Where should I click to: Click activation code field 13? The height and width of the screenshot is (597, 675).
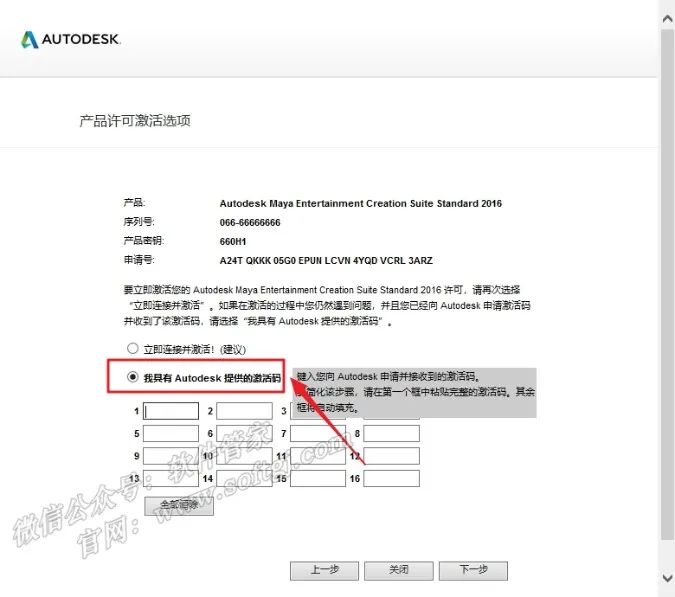coord(171,478)
